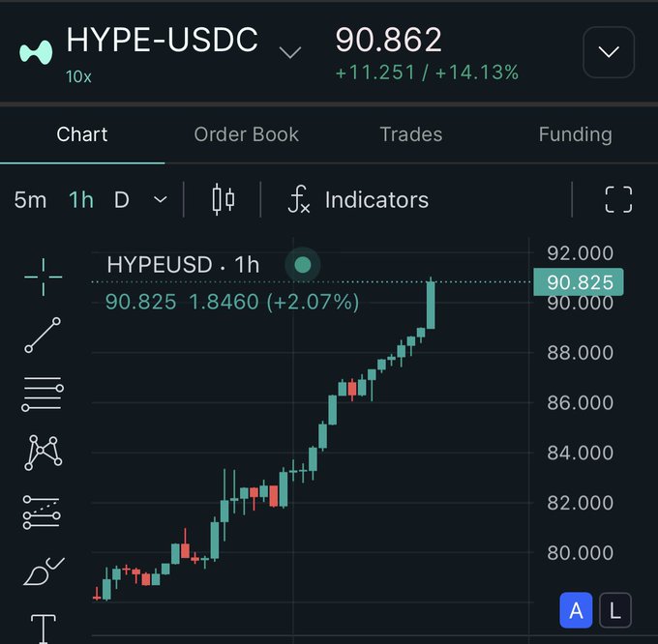This screenshot has width=658, height=644.
Task: Click the 82.000 price axis label
Action: pyautogui.click(x=580, y=502)
